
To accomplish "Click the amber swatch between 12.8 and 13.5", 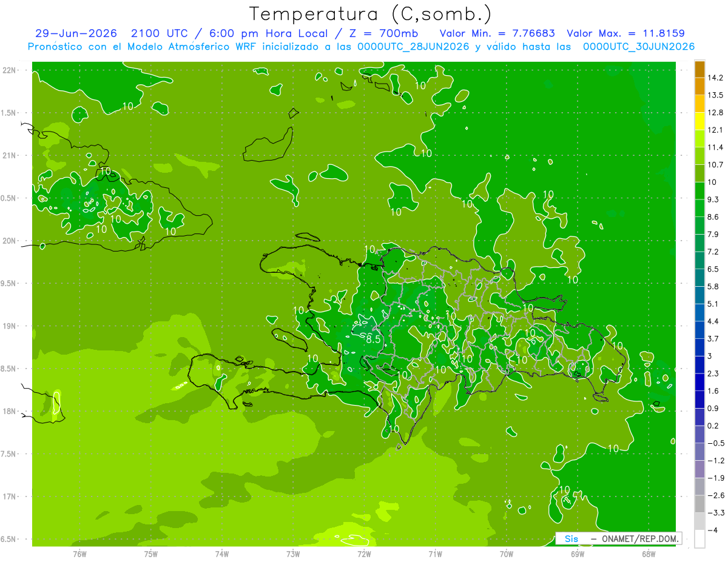I will point(699,104).
